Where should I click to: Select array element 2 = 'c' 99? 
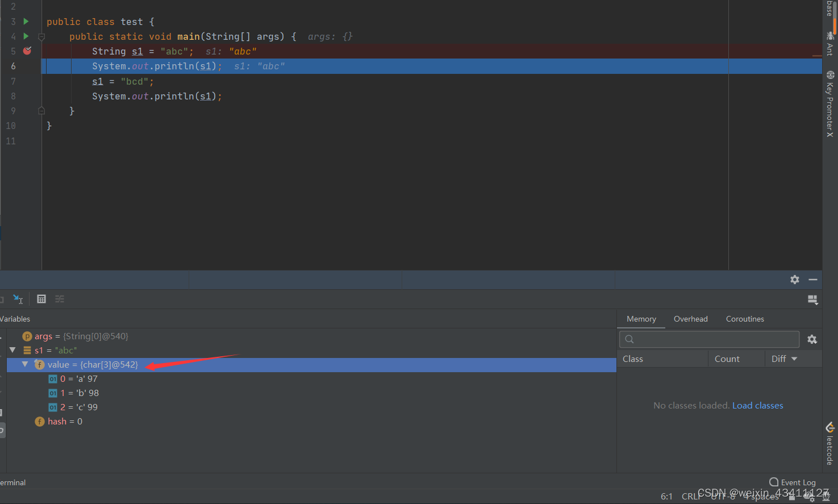pos(311,407)
